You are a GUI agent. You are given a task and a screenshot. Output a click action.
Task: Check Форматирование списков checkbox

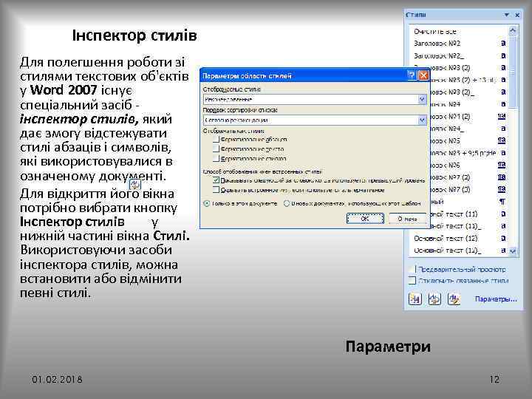[216, 158]
